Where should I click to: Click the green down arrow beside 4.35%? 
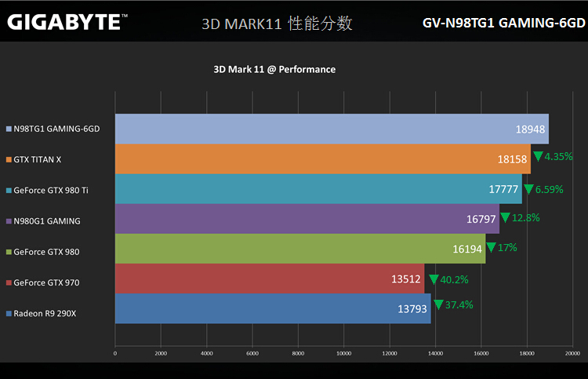pos(538,157)
